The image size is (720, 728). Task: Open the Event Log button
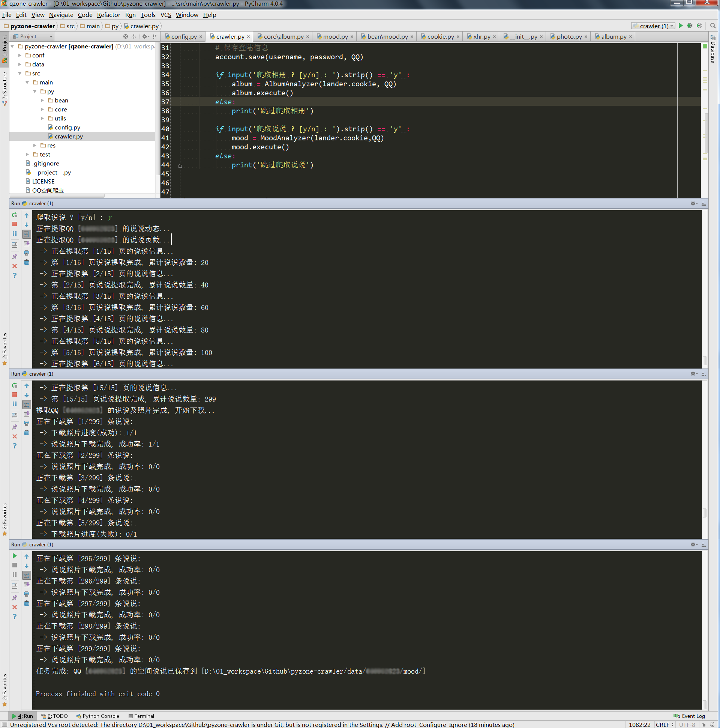689,716
